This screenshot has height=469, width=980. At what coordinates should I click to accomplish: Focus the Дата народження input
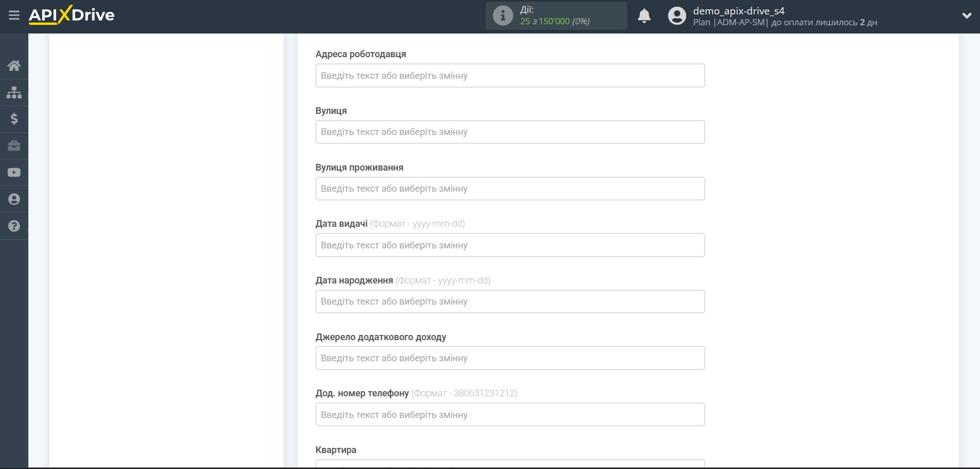510,301
